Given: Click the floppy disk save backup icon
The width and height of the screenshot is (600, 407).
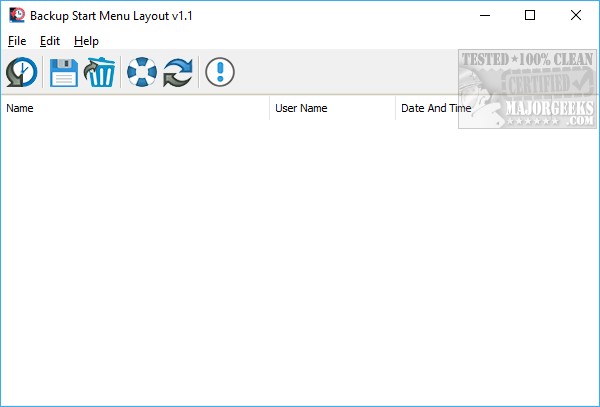Looking at the screenshot, I should click(64, 73).
